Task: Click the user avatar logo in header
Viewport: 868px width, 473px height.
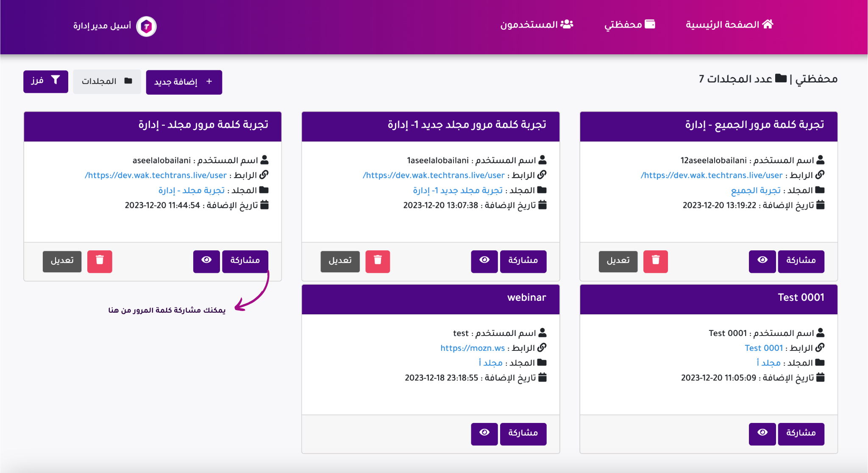Action: click(146, 26)
